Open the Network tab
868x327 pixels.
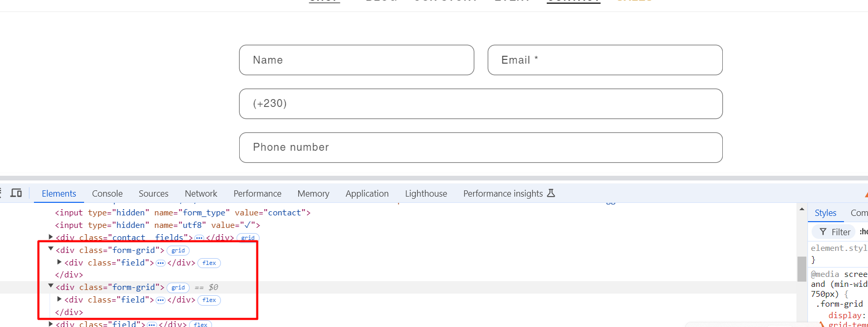point(201,193)
